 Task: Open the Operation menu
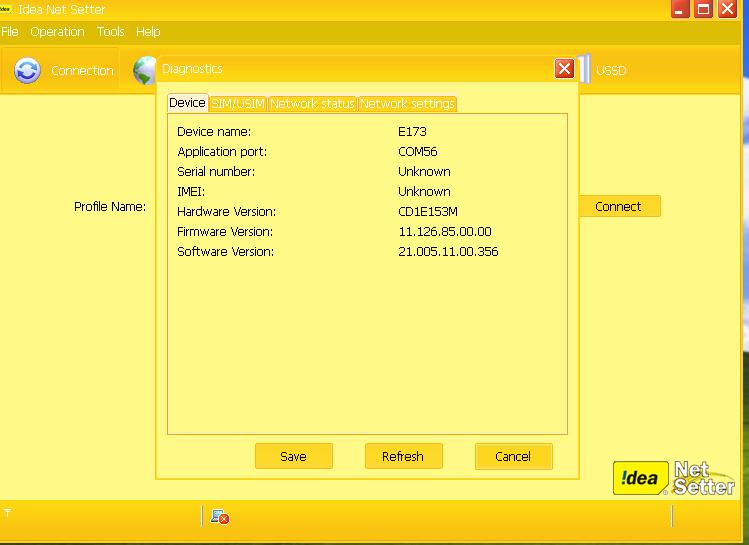point(57,32)
